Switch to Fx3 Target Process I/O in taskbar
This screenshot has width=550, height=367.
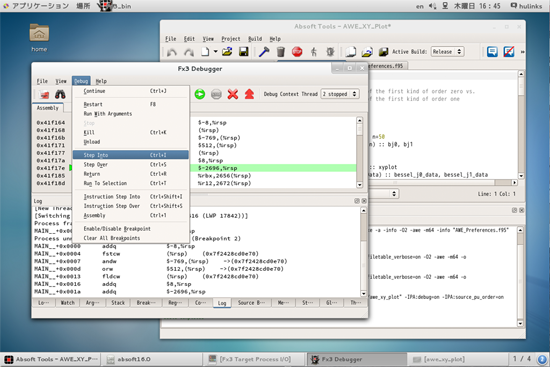click(x=255, y=359)
